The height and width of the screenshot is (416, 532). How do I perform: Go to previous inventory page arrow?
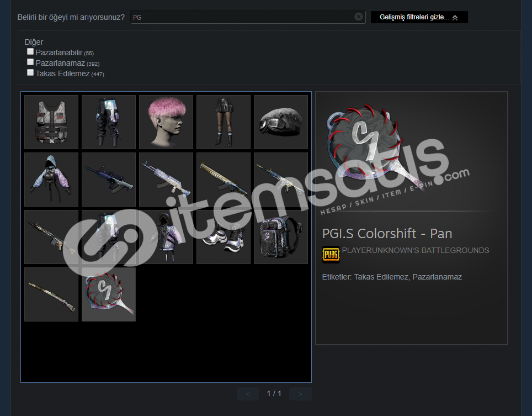pos(248,394)
